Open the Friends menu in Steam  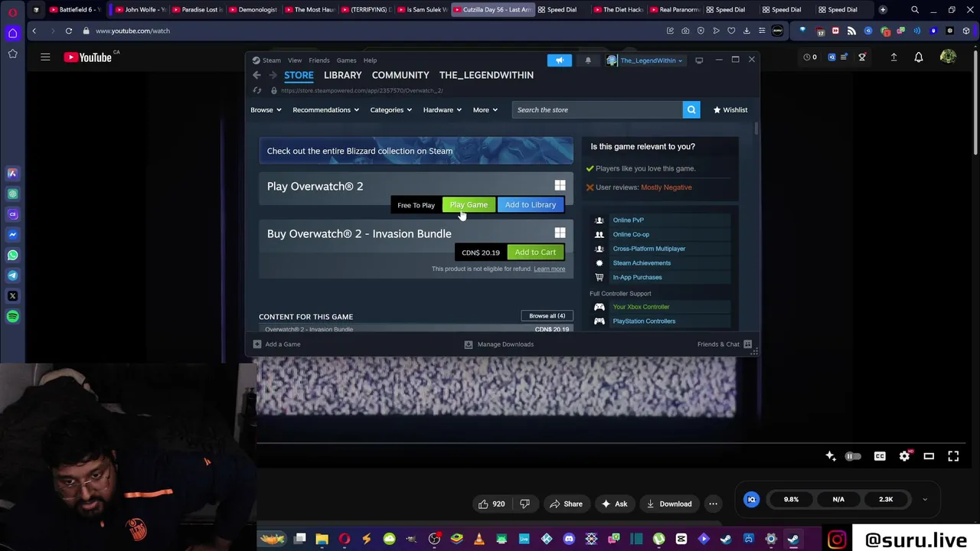pos(319,60)
